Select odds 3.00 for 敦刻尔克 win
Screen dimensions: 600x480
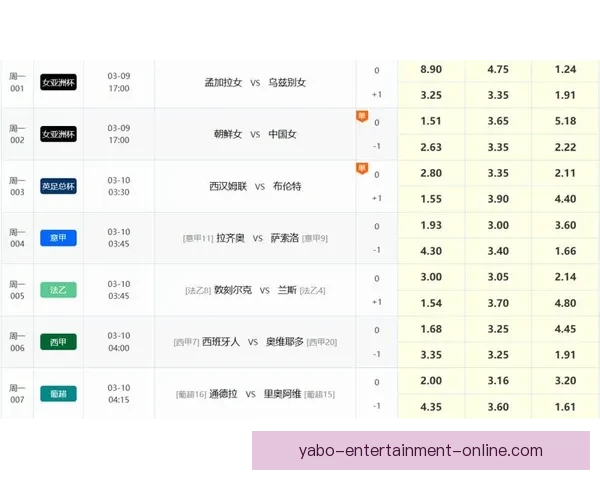coord(431,277)
